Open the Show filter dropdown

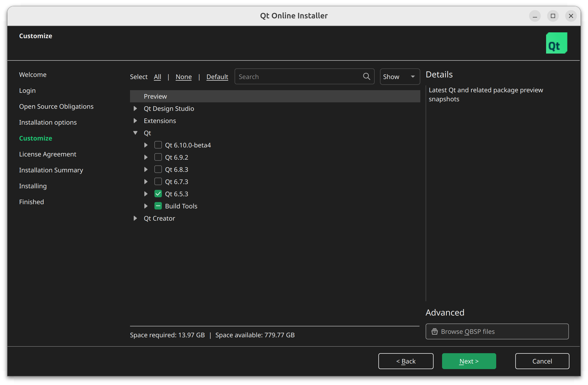coord(400,77)
